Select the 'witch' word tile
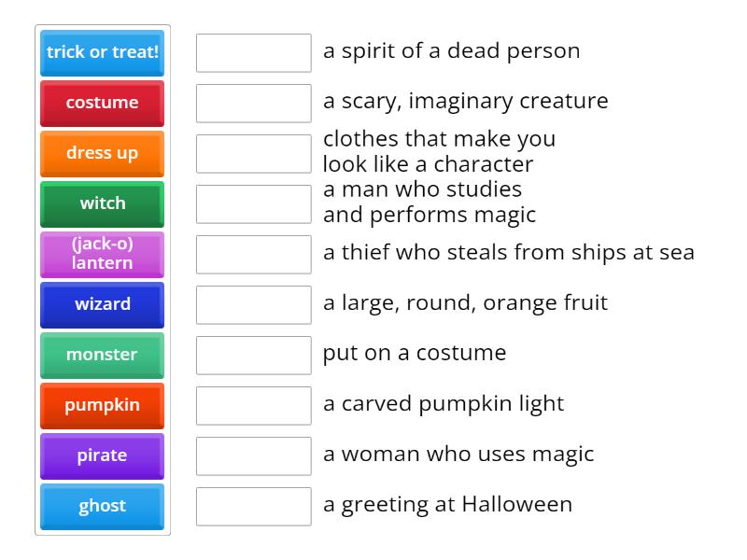This screenshot has height=560, width=747. 102,204
